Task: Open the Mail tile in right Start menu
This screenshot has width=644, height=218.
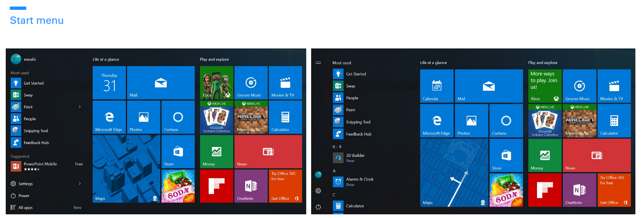Action: click(489, 86)
